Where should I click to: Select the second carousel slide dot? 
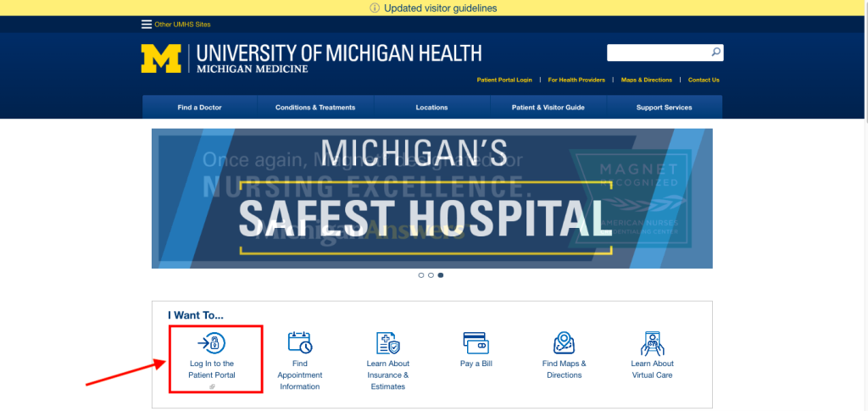pyautogui.click(x=431, y=275)
